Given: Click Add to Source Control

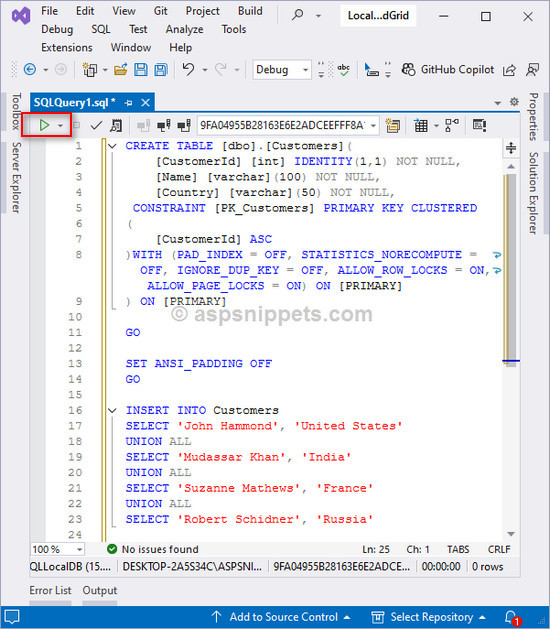Looking at the screenshot, I should [281, 617].
